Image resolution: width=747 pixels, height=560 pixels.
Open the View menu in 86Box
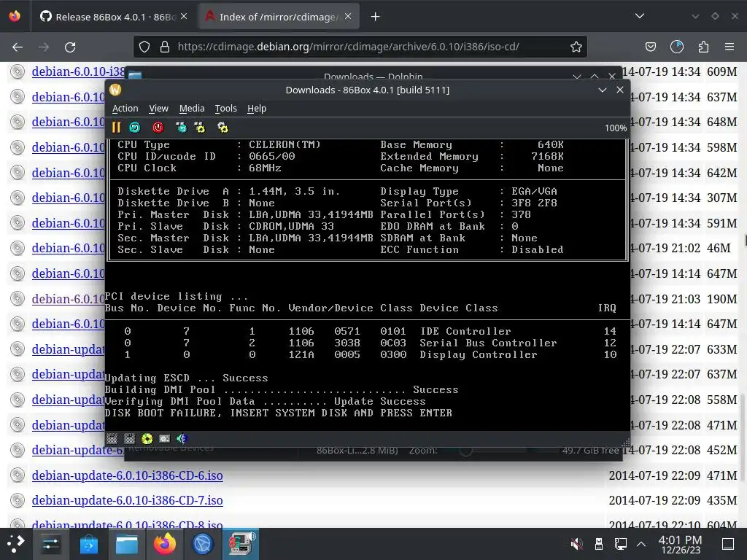pyautogui.click(x=158, y=109)
